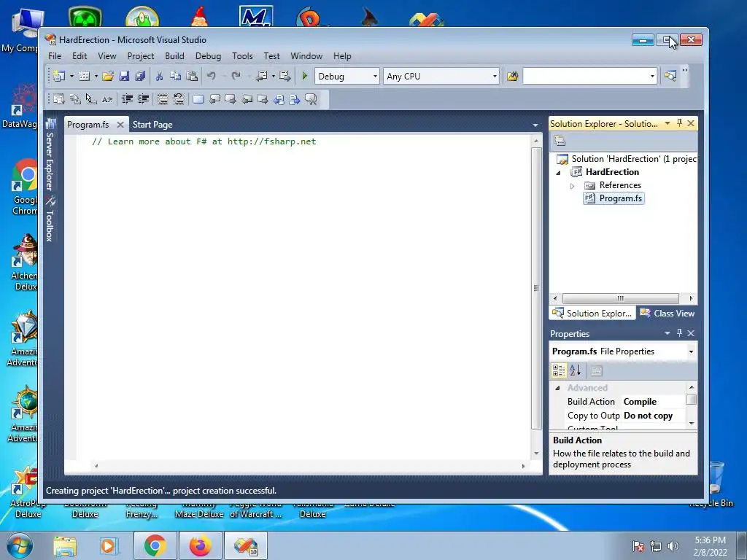Click the Uncomment Selected Lines icon

(x=179, y=99)
